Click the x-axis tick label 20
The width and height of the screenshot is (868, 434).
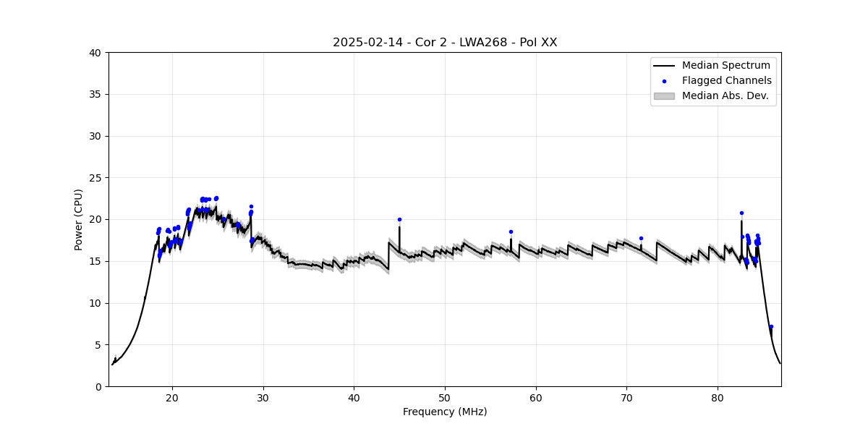tap(172, 398)
